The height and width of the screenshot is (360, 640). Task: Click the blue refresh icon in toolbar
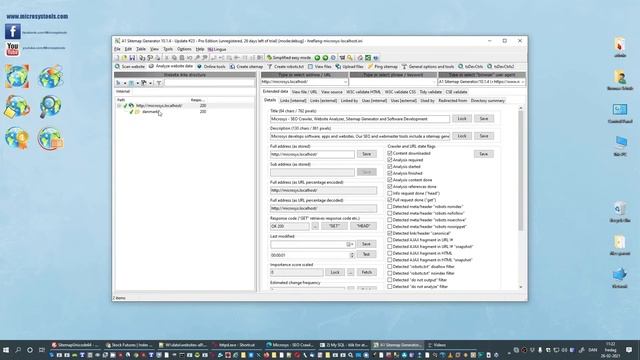333,58
